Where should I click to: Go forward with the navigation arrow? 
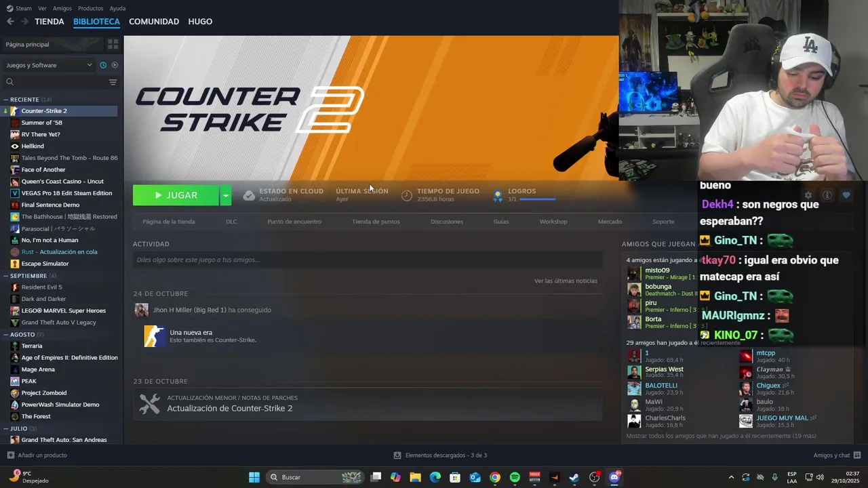[x=24, y=22]
